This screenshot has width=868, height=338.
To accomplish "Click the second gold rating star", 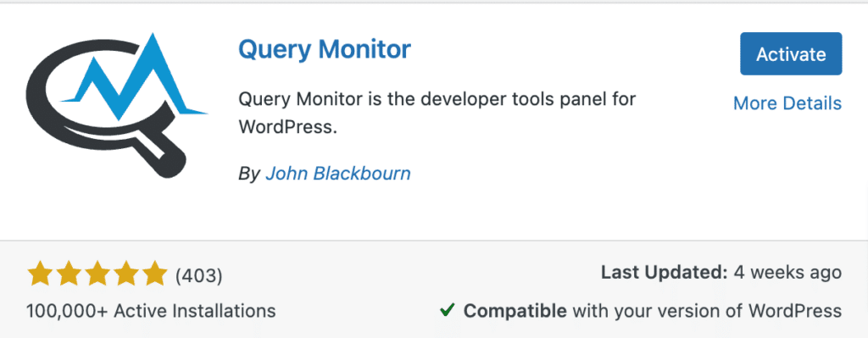I will point(68,274).
